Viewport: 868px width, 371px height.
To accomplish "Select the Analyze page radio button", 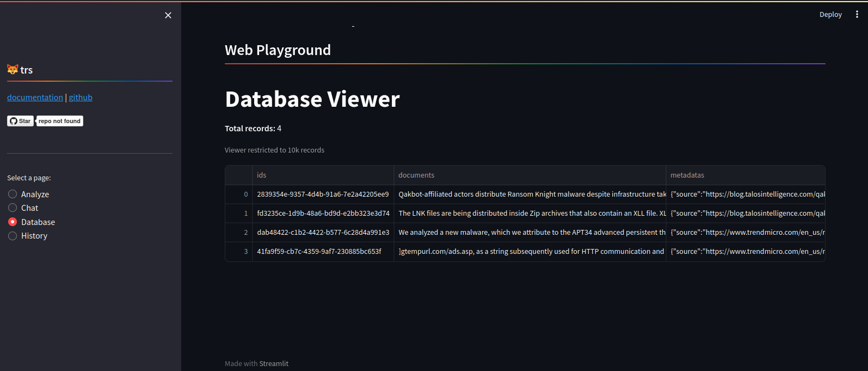I will click(13, 194).
